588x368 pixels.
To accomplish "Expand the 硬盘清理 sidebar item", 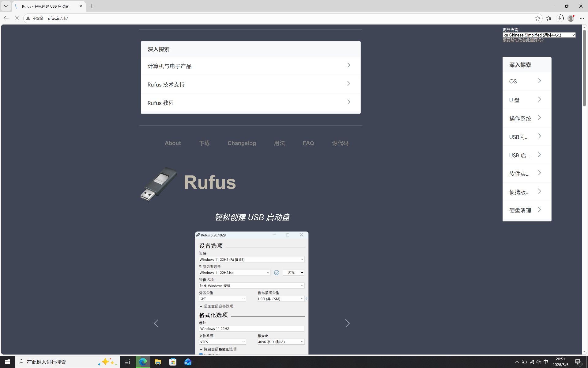I will coord(527,210).
